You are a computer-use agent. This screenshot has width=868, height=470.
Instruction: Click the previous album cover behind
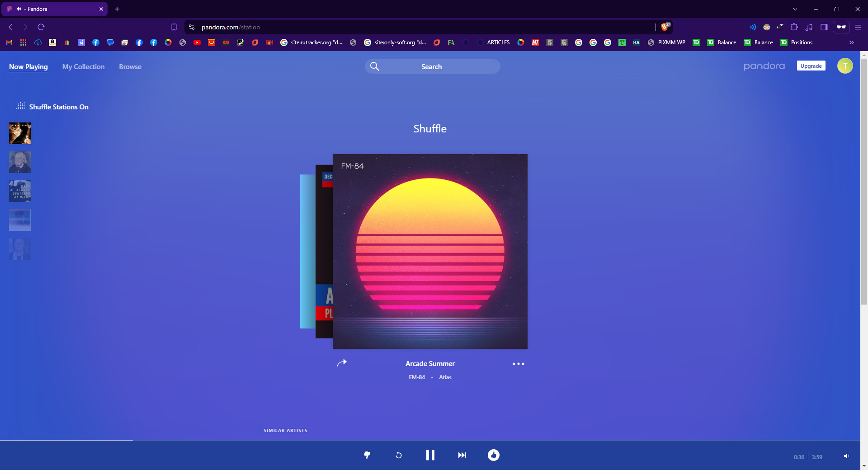point(324,251)
